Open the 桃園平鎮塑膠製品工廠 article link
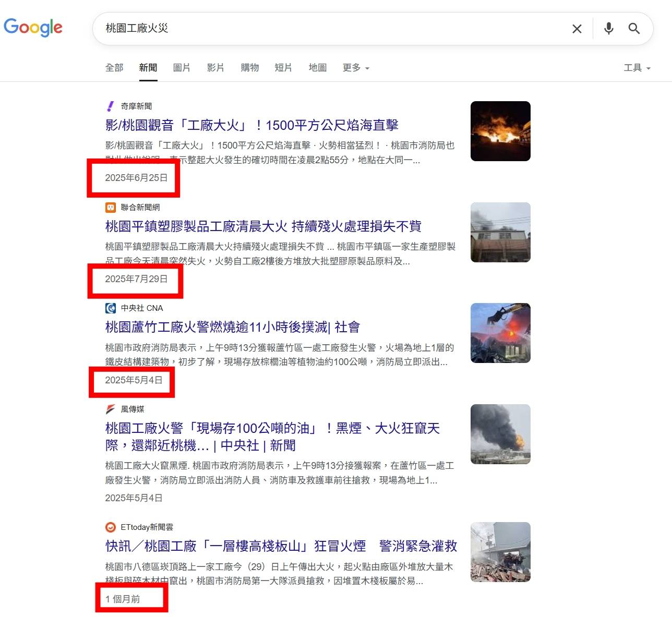The height and width of the screenshot is (617, 672). (263, 226)
